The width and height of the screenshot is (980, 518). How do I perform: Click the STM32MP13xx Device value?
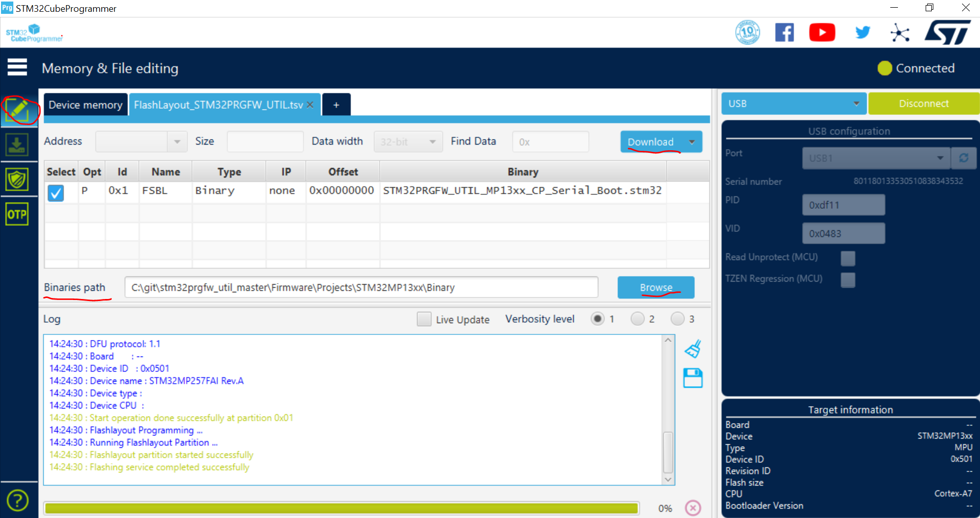[945, 436]
